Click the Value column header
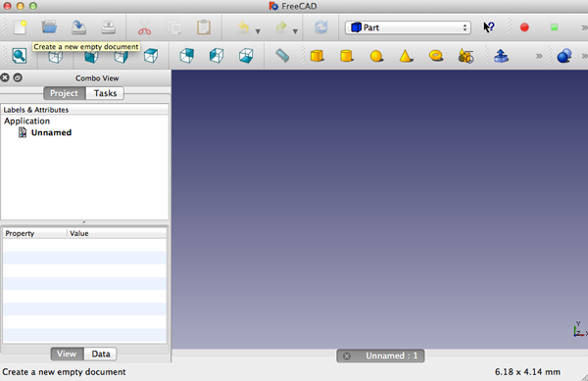This screenshot has height=381, width=588. click(117, 233)
